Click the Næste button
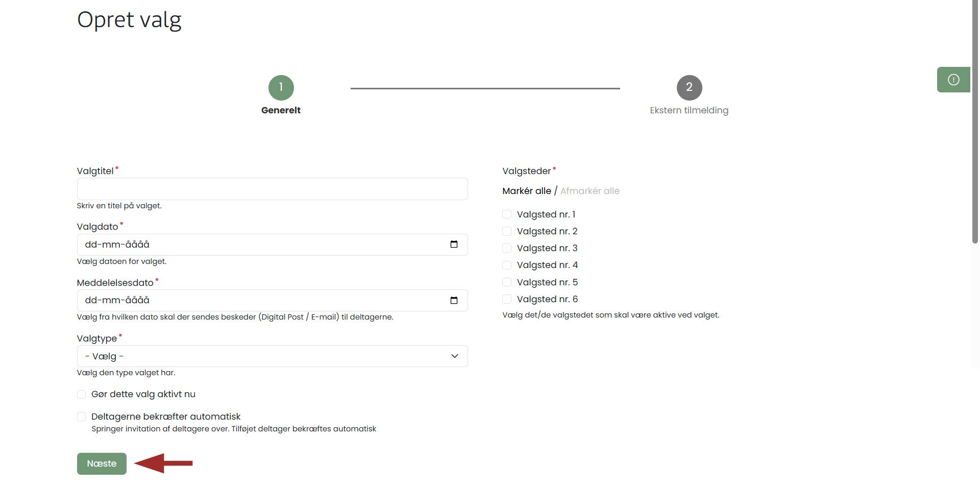Screen dimensions: 980x487 (102, 464)
